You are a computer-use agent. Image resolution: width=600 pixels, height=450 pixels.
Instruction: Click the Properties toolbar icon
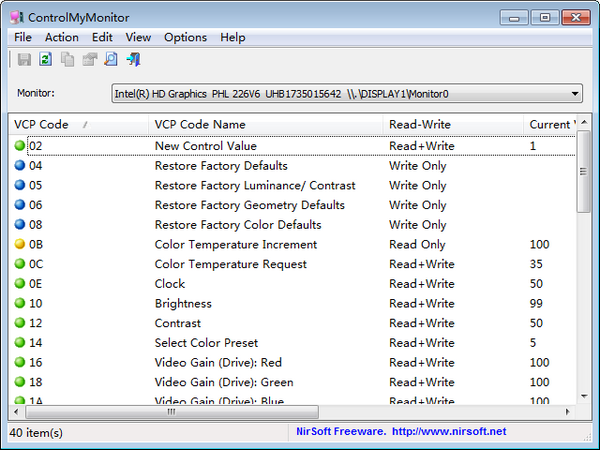pyautogui.click(x=89, y=60)
